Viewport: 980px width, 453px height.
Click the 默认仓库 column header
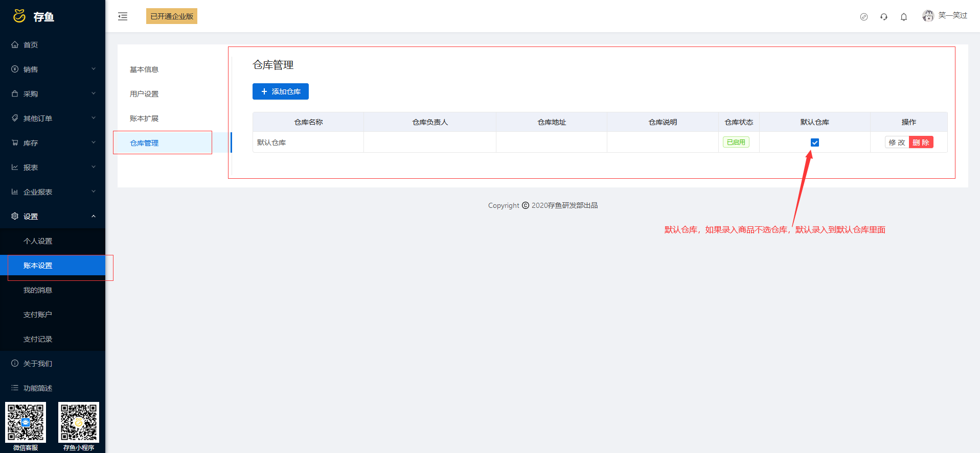click(x=815, y=122)
